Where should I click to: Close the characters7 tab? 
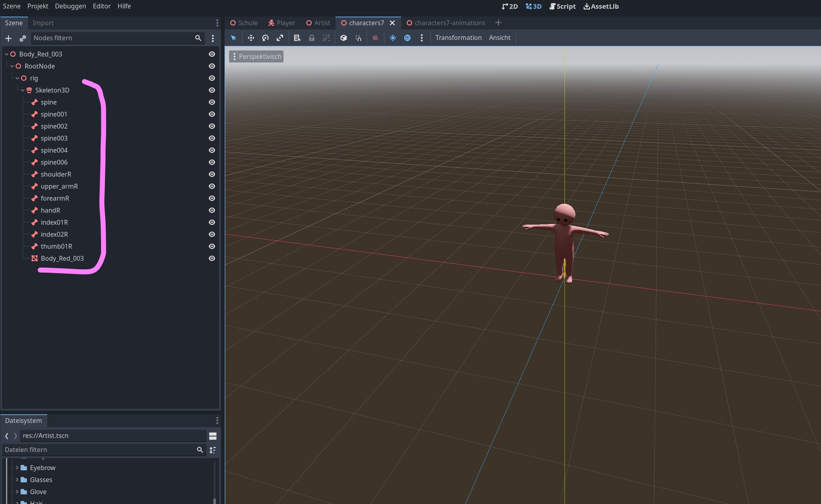(392, 23)
